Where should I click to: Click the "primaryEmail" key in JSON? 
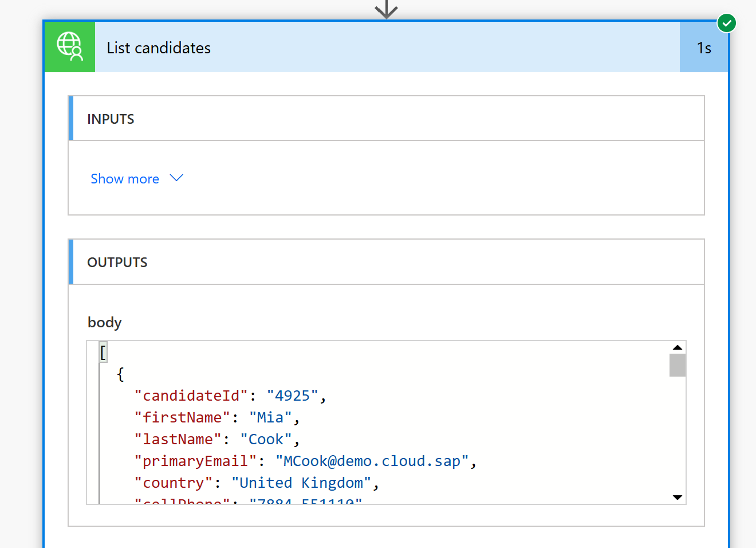pyautogui.click(x=195, y=461)
